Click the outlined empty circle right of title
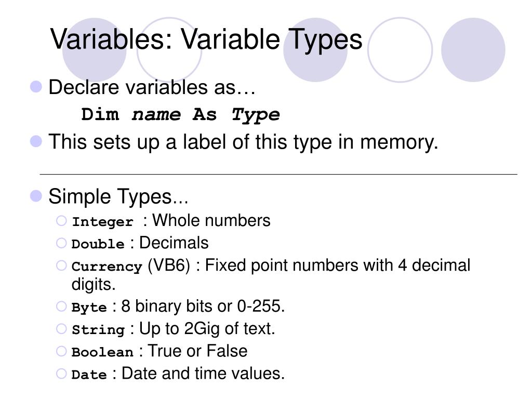The height and width of the screenshot is (399, 532). click(400, 50)
